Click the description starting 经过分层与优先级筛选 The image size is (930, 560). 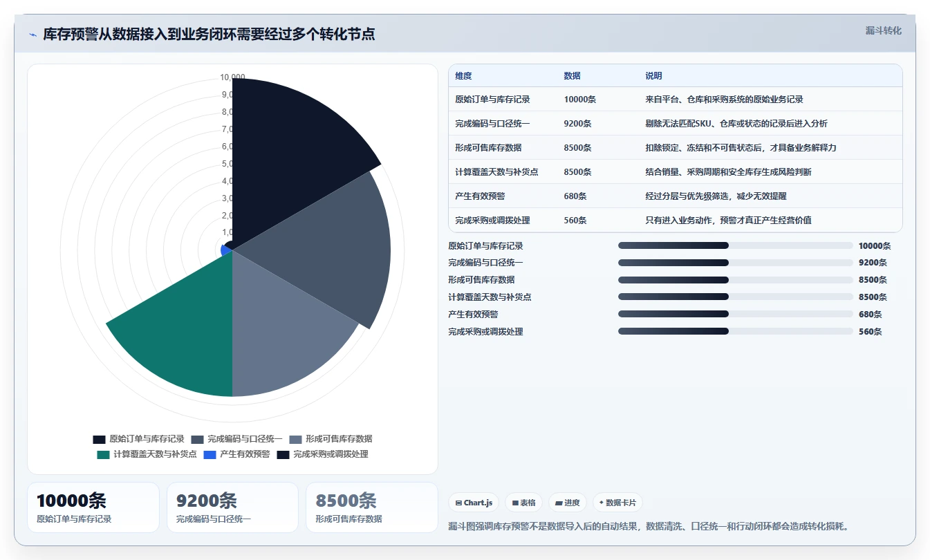[716, 196]
